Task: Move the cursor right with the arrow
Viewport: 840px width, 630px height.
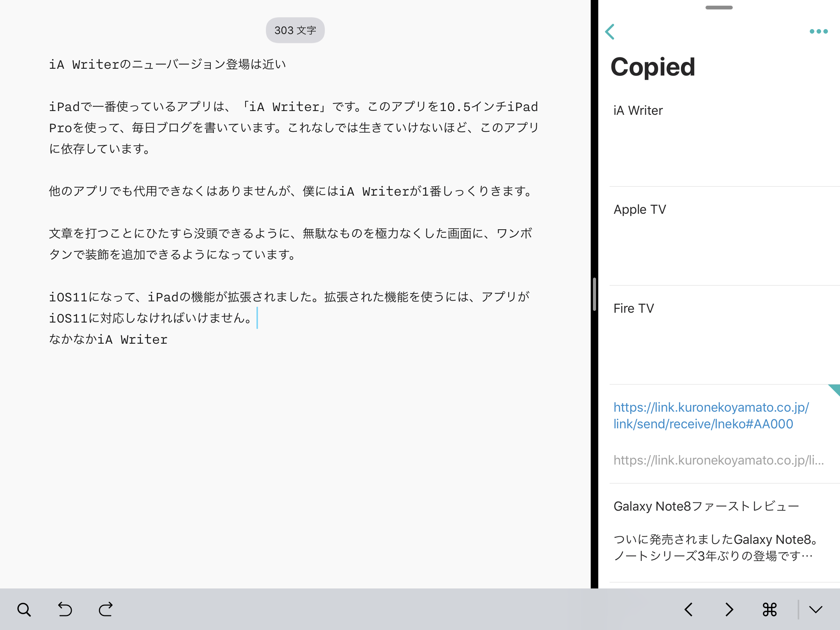Action: point(729,610)
